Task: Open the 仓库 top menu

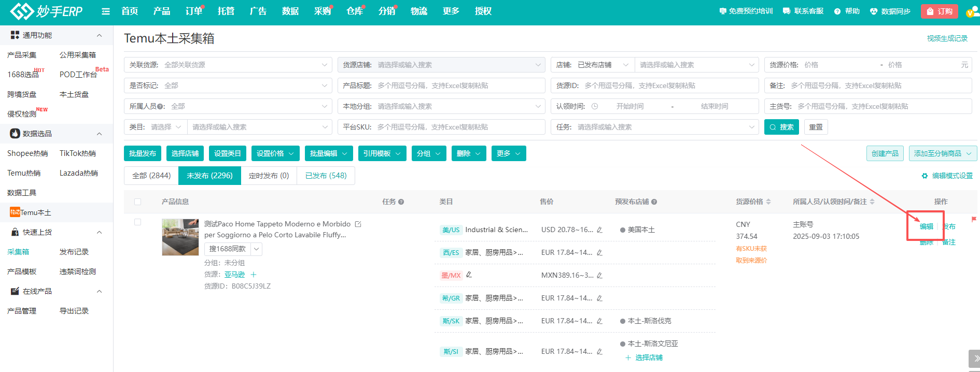Action: [355, 11]
